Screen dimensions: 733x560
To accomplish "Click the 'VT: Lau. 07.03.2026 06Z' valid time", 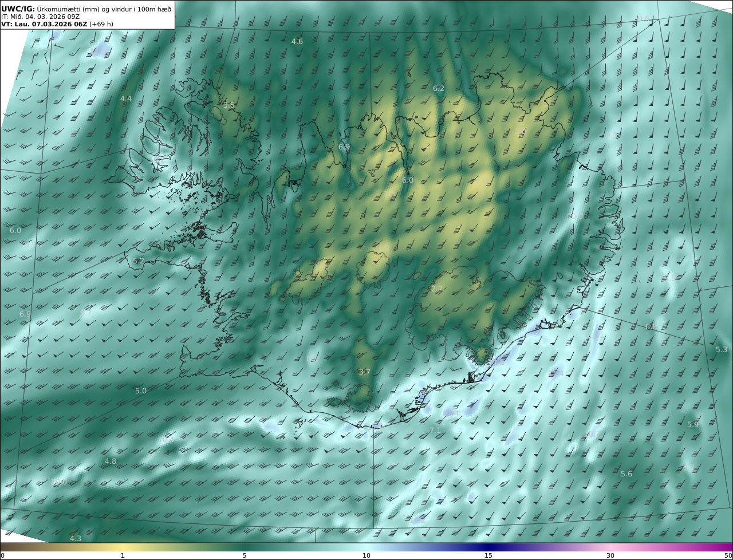I will pos(44,24).
